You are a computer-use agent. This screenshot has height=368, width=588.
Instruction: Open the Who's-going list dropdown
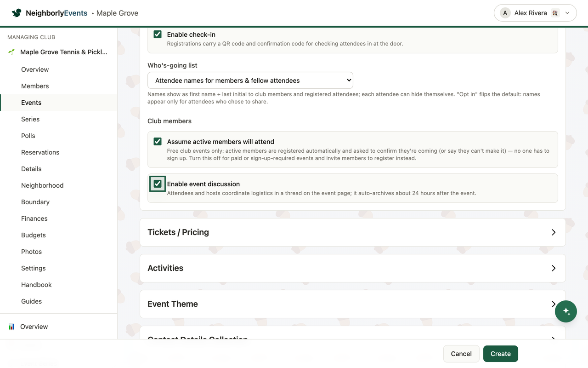pyautogui.click(x=250, y=80)
